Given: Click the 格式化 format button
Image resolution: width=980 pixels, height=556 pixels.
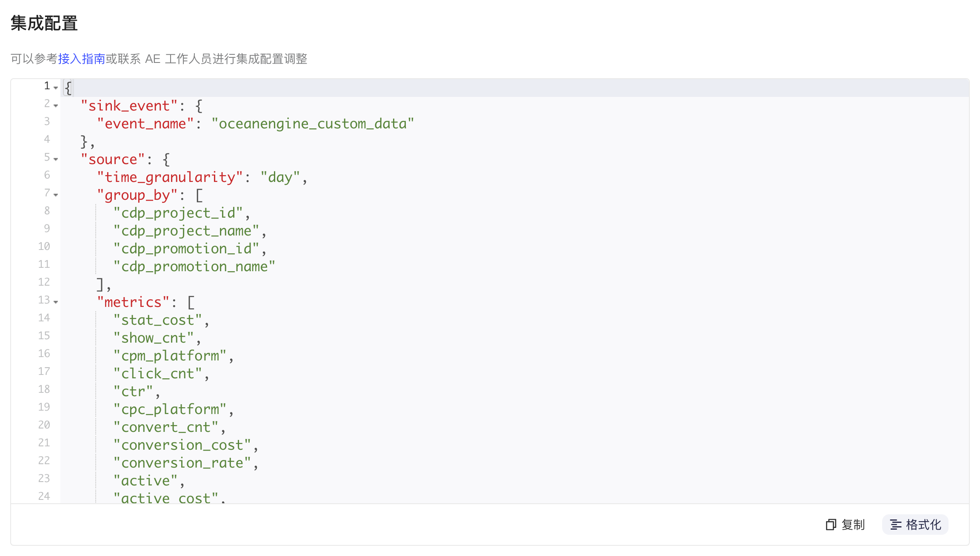Looking at the screenshot, I should (915, 525).
